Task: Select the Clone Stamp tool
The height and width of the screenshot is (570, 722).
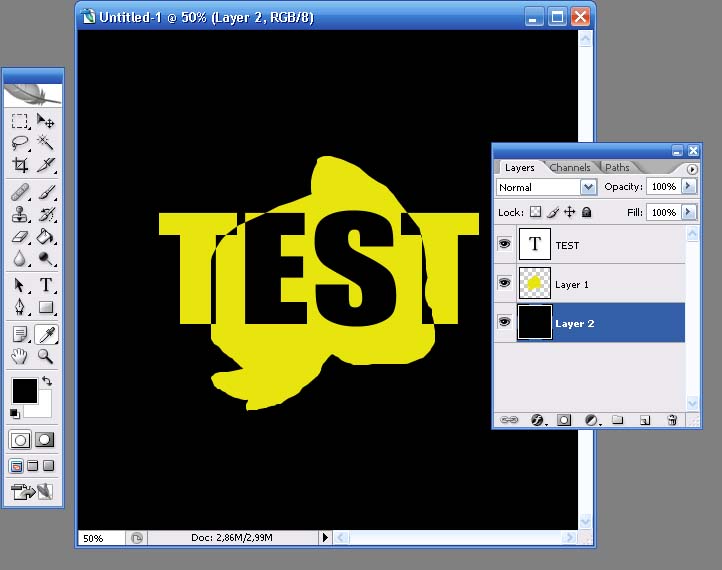Action: pyautogui.click(x=20, y=214)
